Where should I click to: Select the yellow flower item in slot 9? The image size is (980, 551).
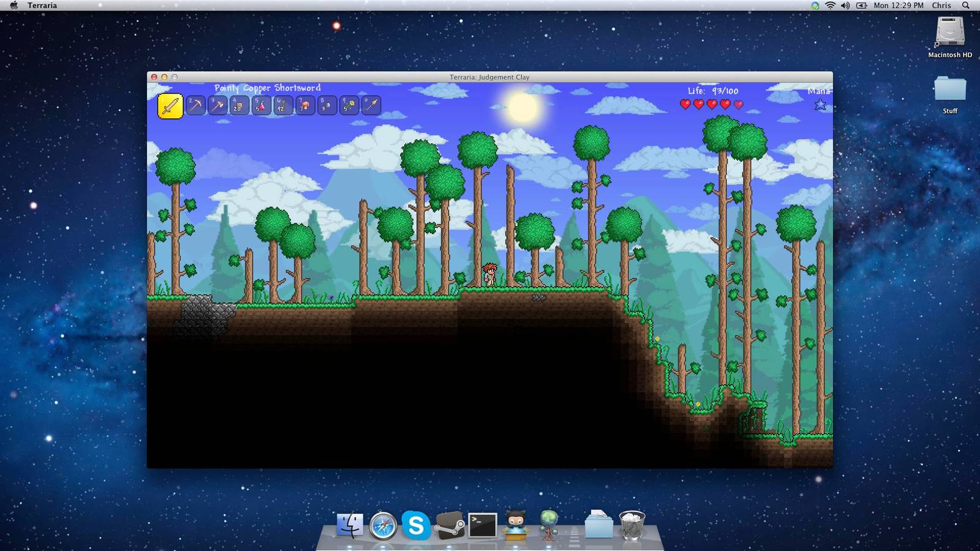click(349, 105)
